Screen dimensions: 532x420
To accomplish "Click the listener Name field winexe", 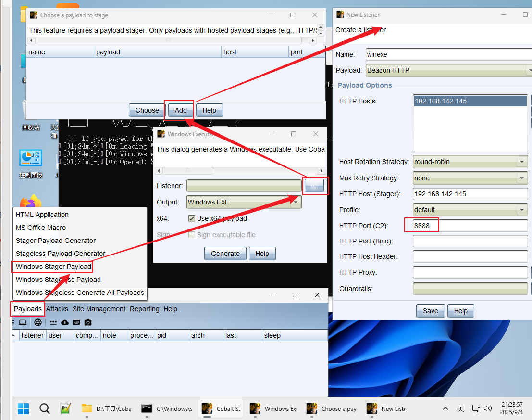I will point(448,54).
